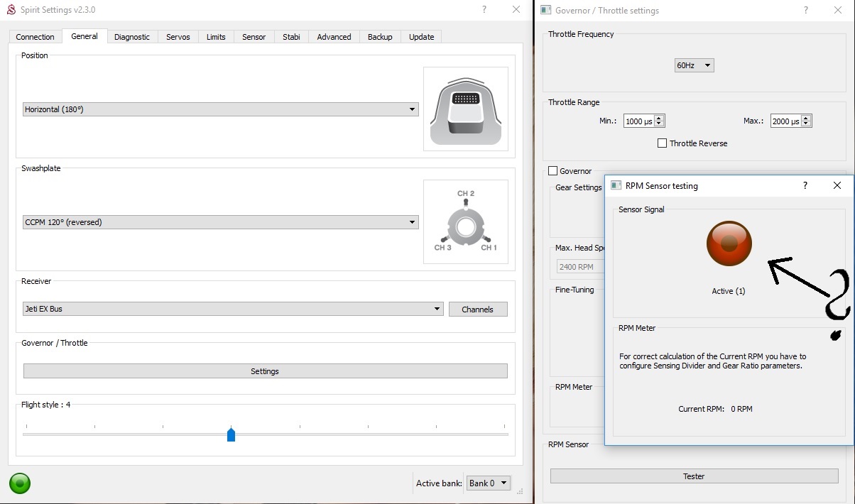Click the Flight style slider handle
This screenshot has height=504, width=855.
231,434
